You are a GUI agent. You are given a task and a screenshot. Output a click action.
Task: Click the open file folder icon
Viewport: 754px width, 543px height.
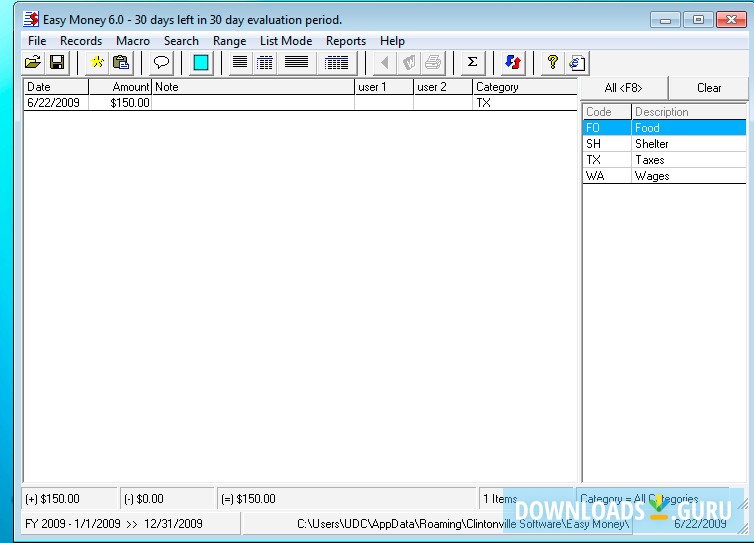click(33, 63)
